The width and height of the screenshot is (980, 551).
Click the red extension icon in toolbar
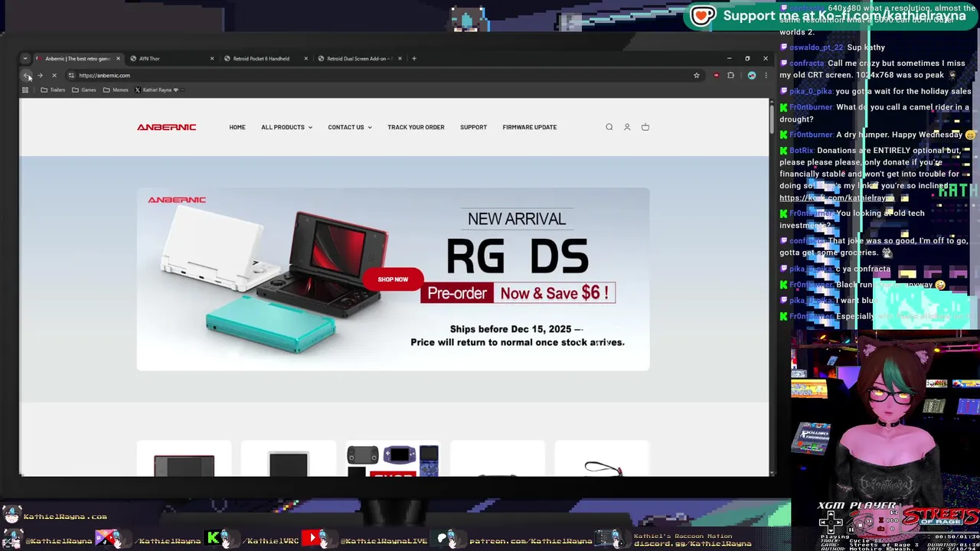[x=716, y=75]
